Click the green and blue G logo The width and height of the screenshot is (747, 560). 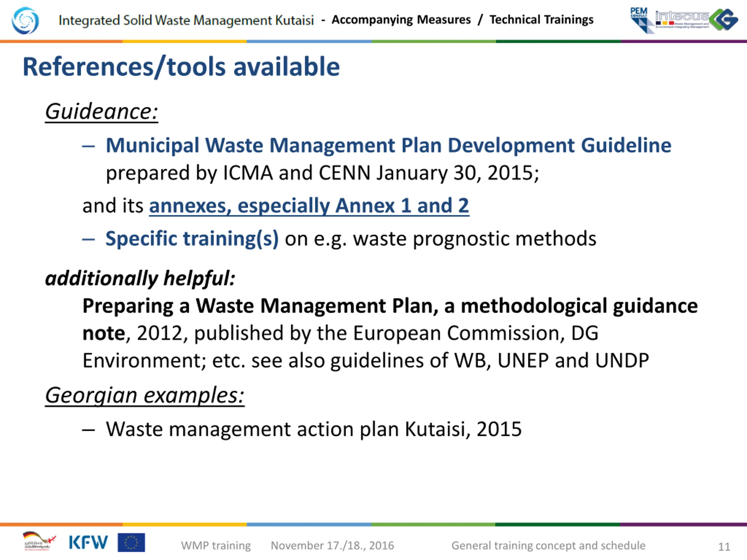coord(723,20)
